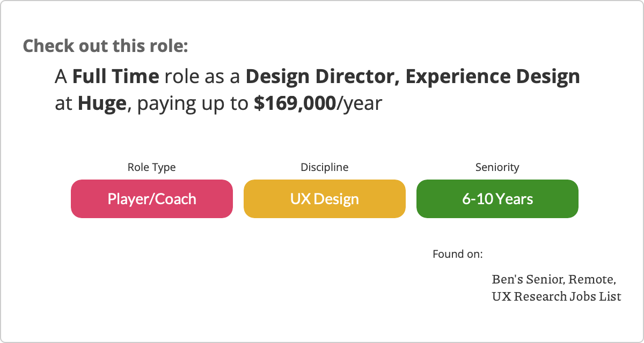Screen dimensions: 644x343
Task: Click the Design Director, Experience Design title
Action: click(x=413, y=77)
